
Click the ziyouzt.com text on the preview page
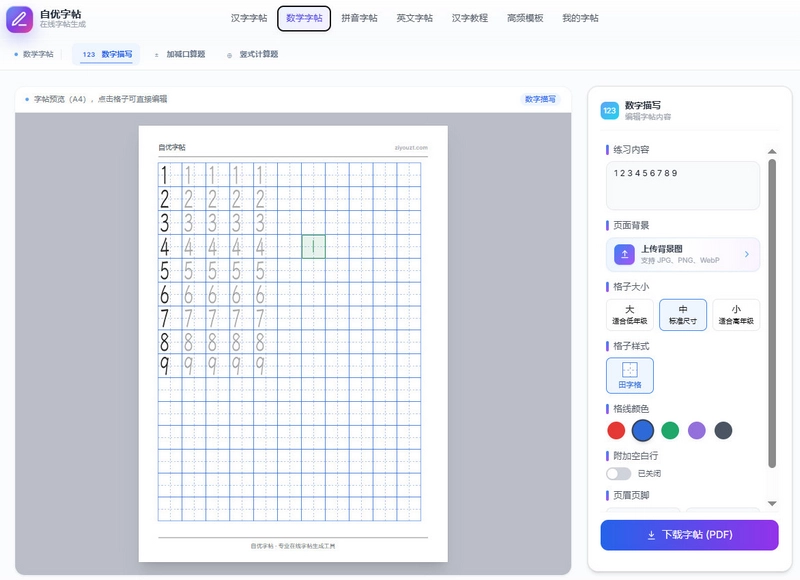coord(411,148)
